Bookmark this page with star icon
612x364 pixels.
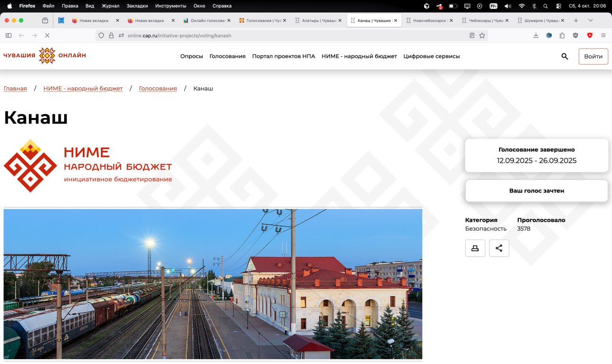coord(482,35)
